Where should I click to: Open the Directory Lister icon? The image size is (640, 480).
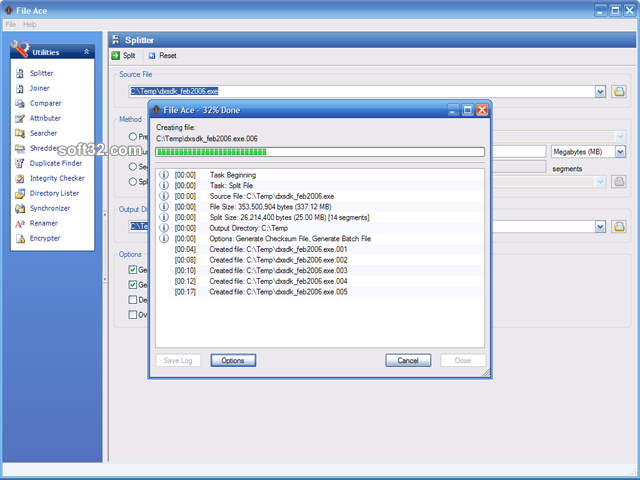[x=20, y=193]
